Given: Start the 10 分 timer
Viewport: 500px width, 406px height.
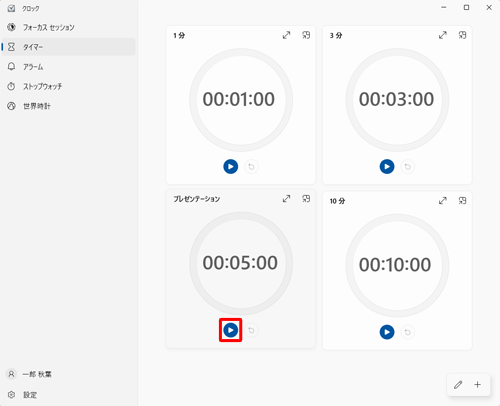Looking at the screenshot, I should 387,332.
